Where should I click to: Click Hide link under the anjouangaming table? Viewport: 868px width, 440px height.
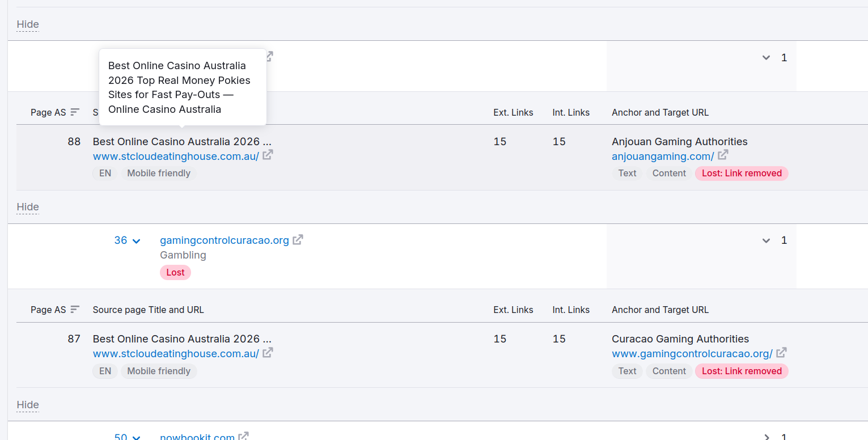coord(28,207)
